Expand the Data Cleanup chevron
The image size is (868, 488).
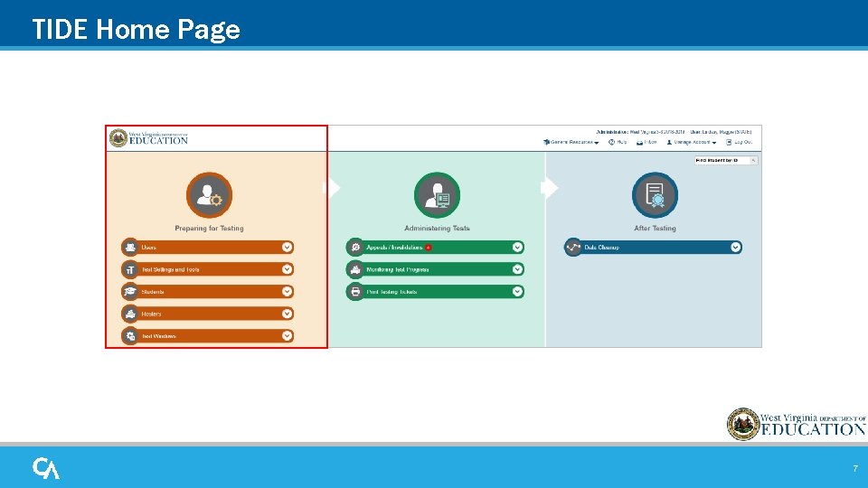tap(735, 248)
